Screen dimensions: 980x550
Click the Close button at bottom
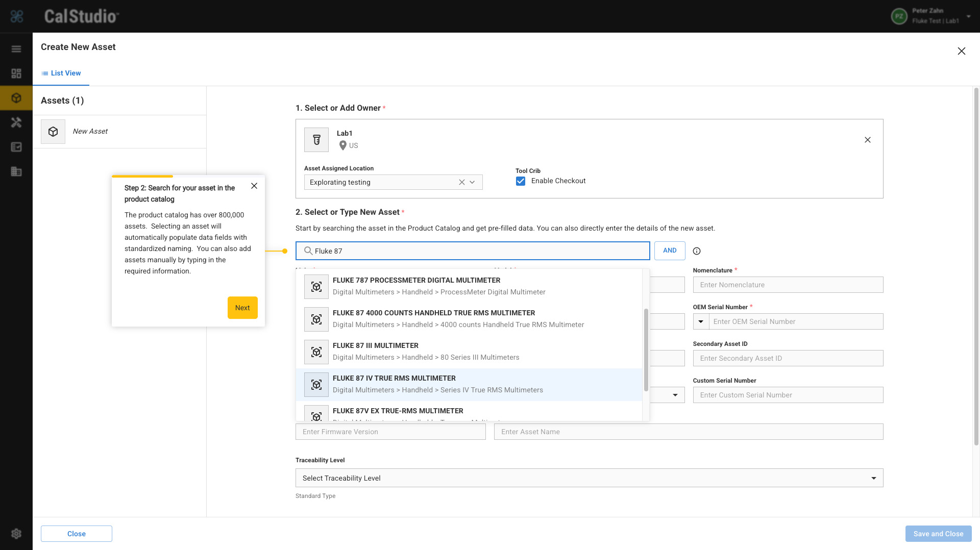click(x=77, y=534)
